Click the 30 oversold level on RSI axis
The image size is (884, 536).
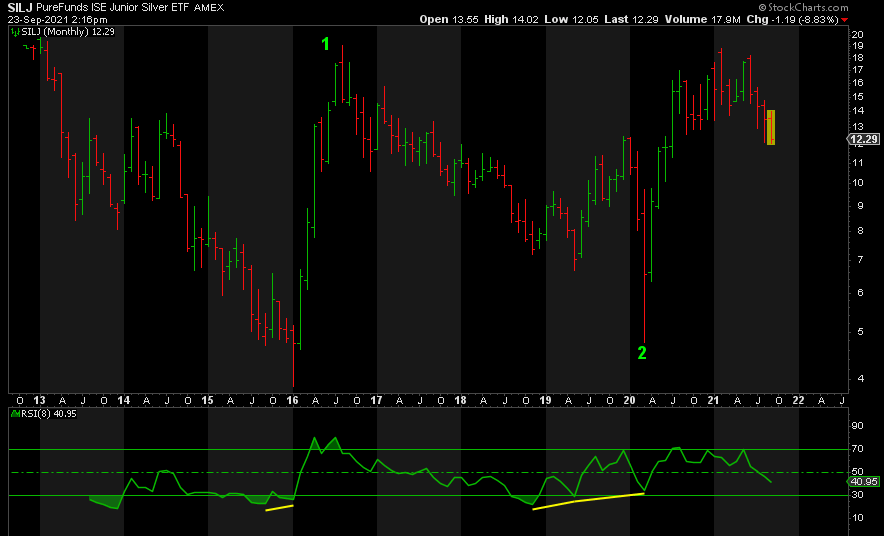pyautogui.click(x=858, y=495)
